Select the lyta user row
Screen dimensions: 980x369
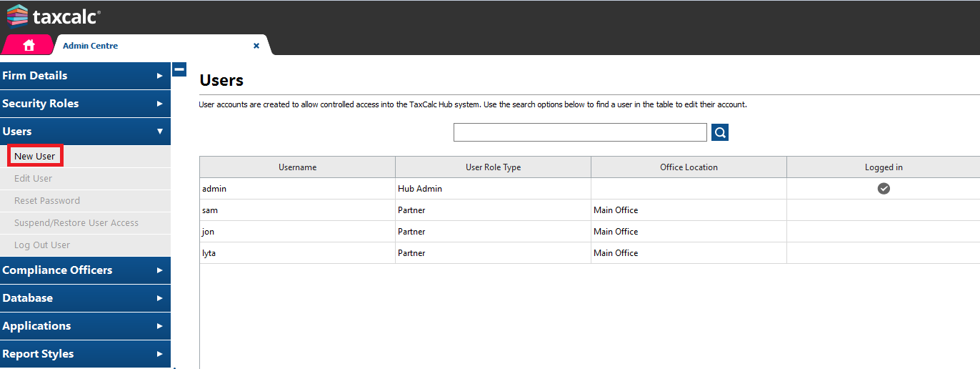click(297, 253)
